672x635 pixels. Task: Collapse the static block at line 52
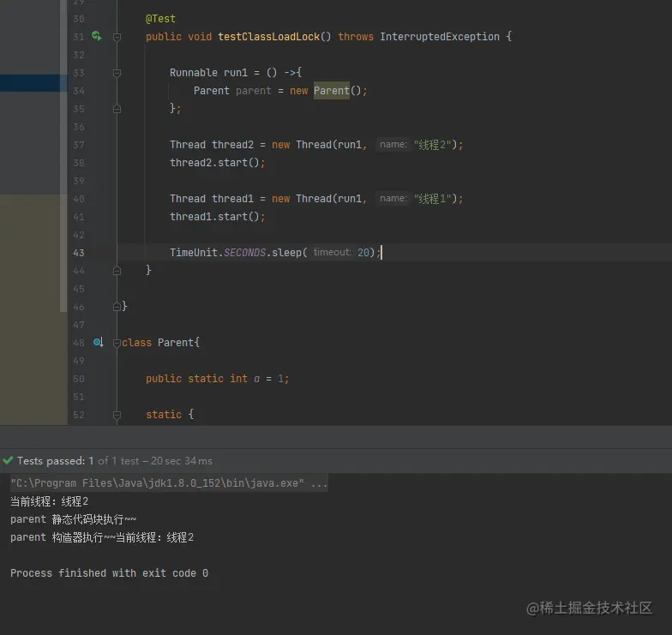(x=117, y=415)
